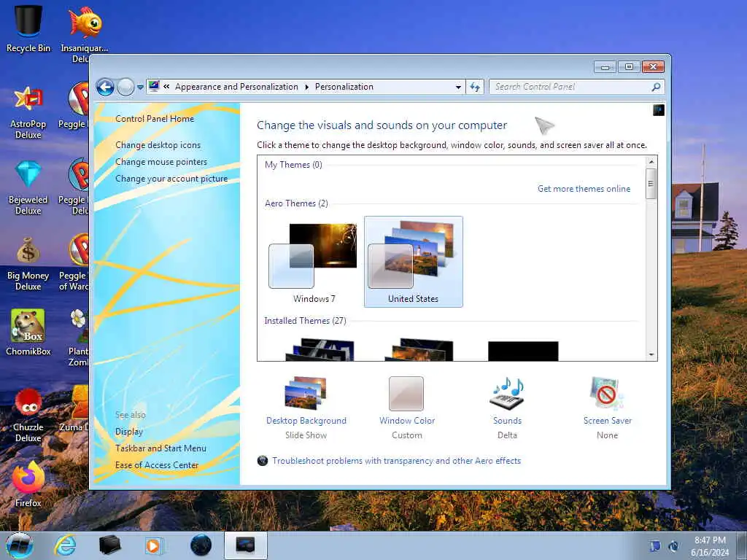Click the Installed Themes (27) heading
The image size is (747, 560).
pyautogui.click(x=306, y=321)
